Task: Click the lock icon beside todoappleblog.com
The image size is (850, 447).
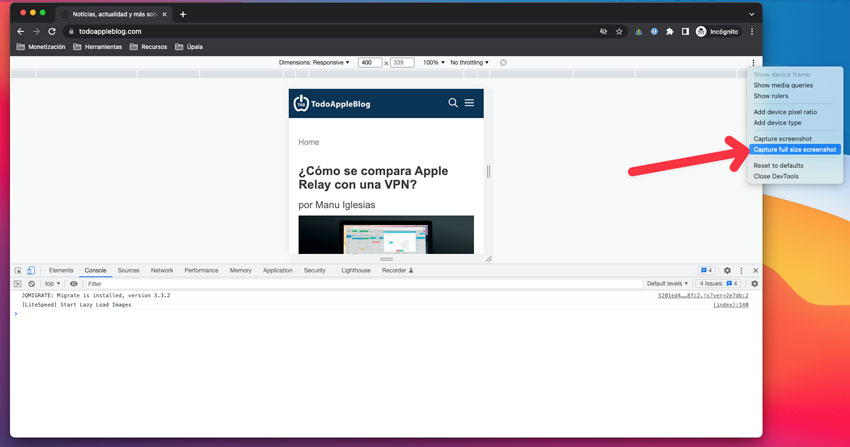Action: pyautogui.click(x=71, y=31)
